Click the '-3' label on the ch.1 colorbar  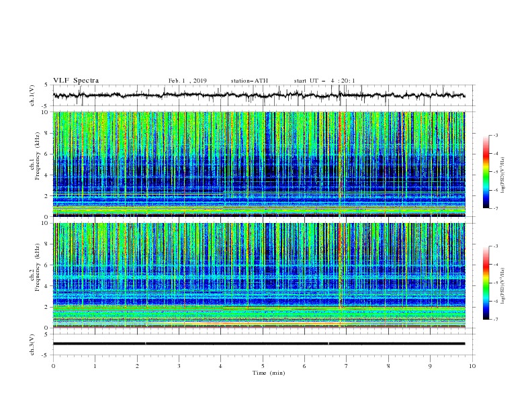[x=495, y=135]
